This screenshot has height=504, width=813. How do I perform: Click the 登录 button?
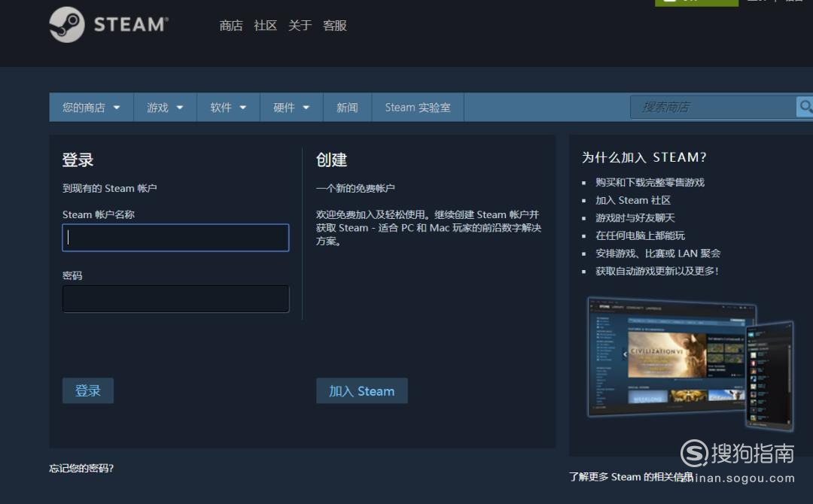coord(87,390)
